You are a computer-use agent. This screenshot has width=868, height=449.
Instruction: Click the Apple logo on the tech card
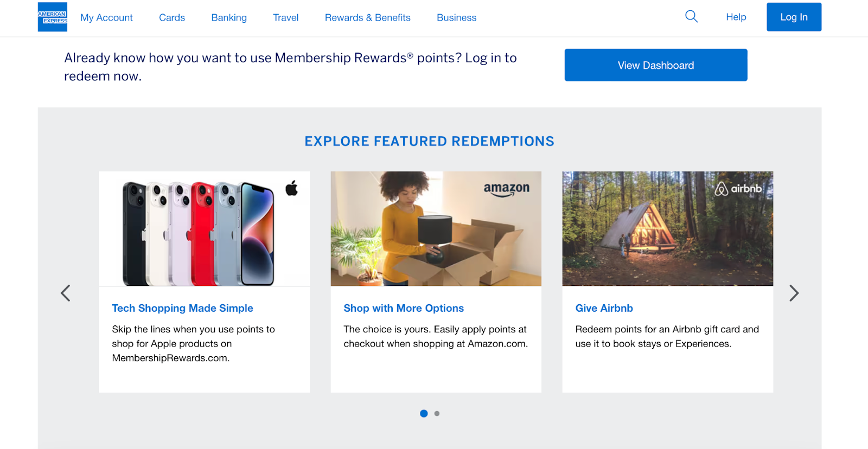(x=292, y=188)
